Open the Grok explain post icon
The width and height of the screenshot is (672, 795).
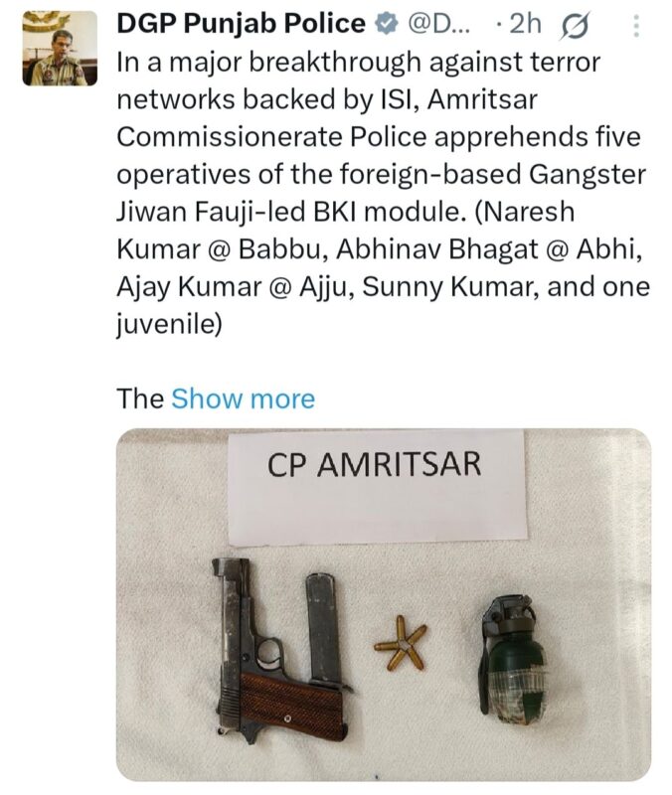(575, 27)
